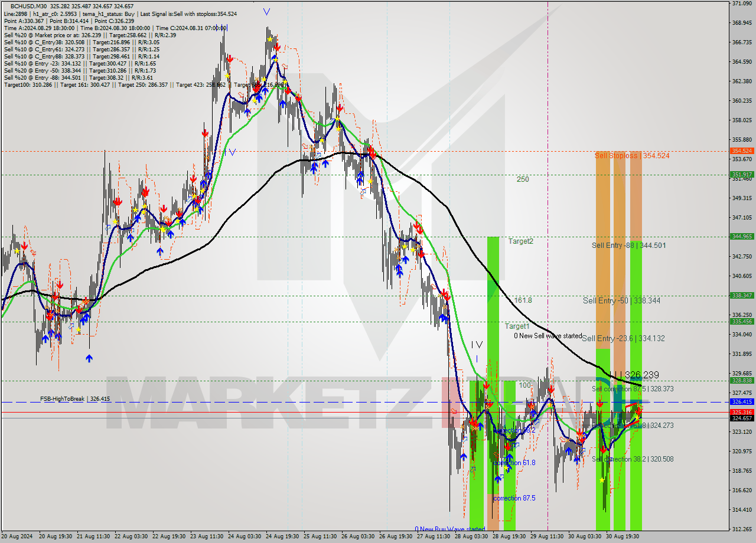The height and width of the screenshot is (543, 756).
Task: Click the green 338.347 price tag on axis
Action: (x=742, y=296)
